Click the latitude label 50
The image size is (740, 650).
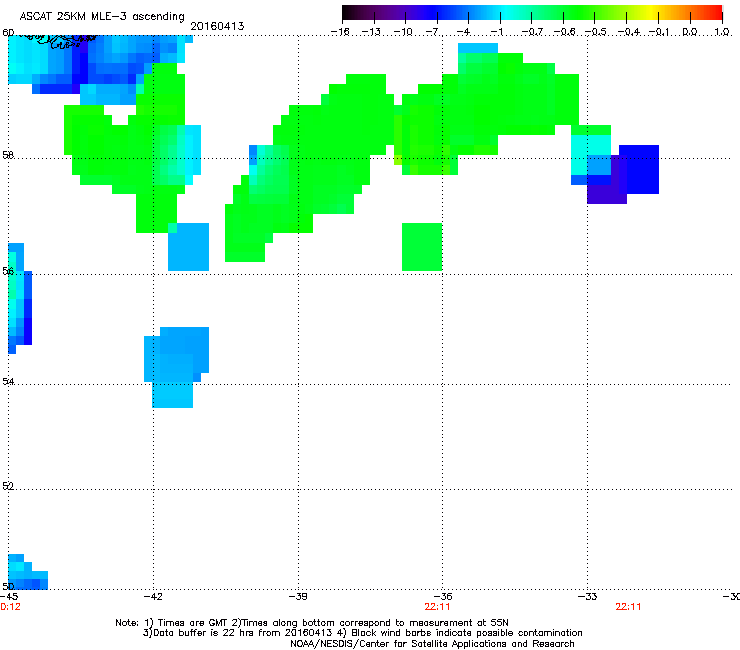(x=8, y=586)
